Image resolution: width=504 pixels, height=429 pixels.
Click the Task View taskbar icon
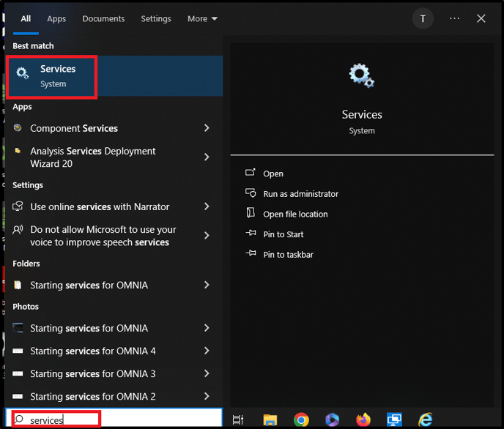pyautogui.click(x=238, y=419)
